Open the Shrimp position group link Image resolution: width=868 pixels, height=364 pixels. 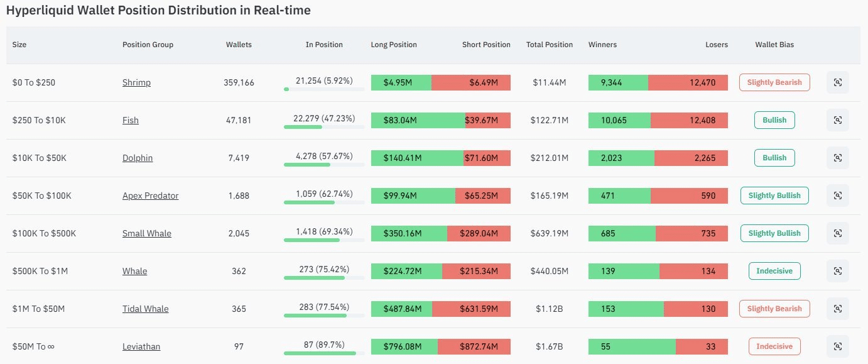click(136, 82)
